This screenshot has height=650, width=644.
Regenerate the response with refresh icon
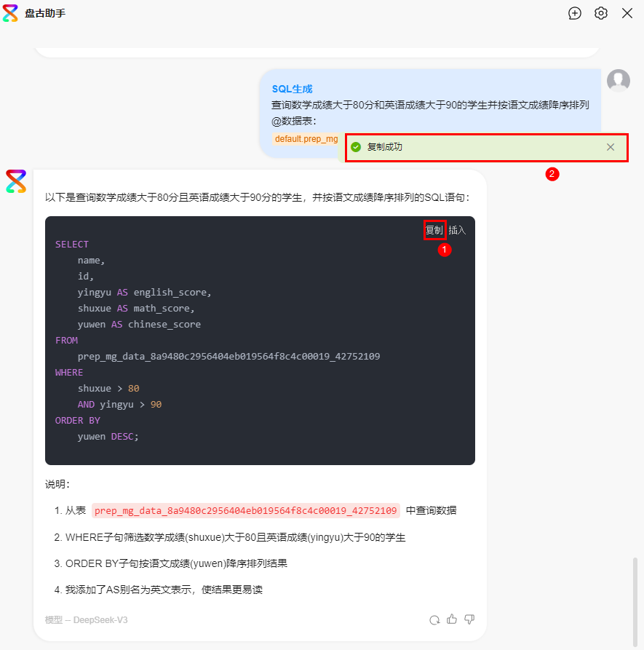(434, 619)
